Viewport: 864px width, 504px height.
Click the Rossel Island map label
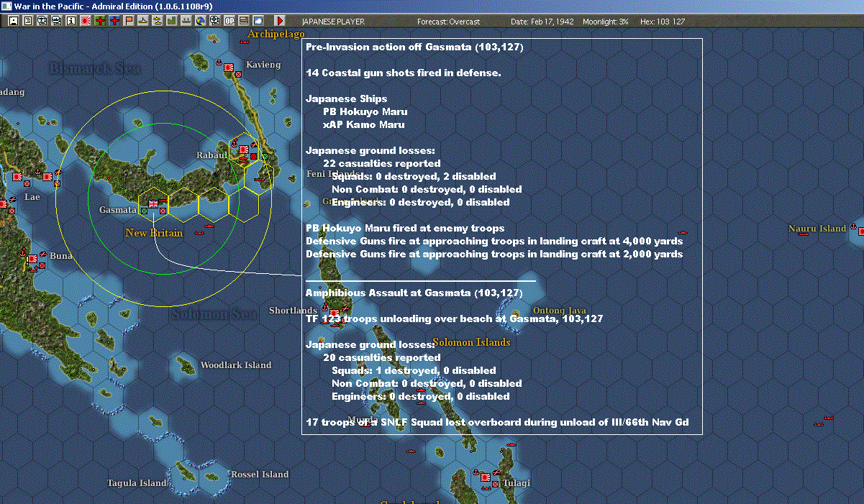[260, 475]
